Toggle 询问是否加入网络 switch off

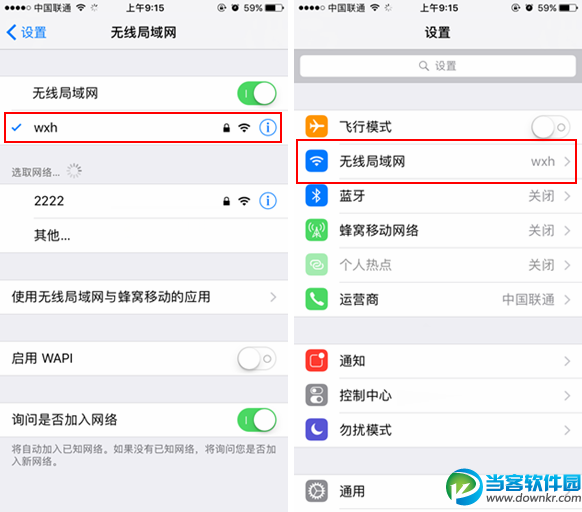257,420
